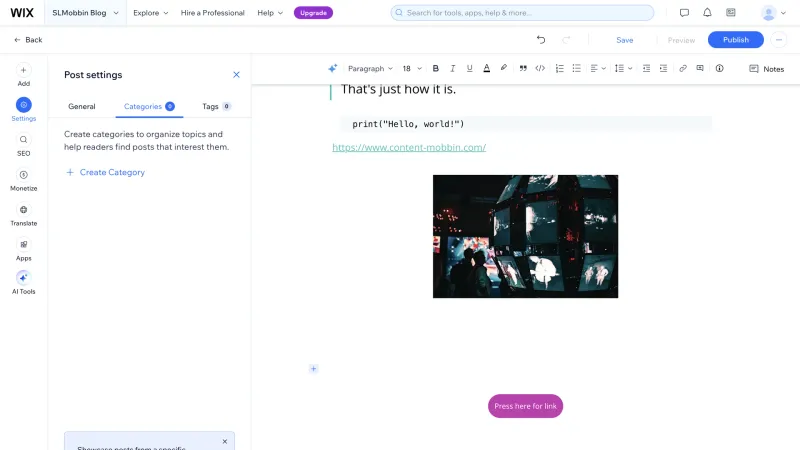Open the text color picker
The image size is (800, 450).
click(487, 68)
